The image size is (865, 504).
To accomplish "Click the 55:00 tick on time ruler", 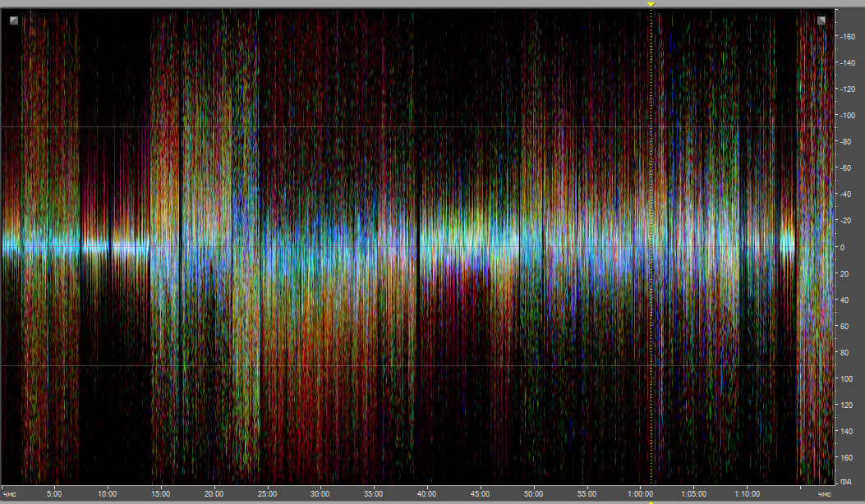I will pyautogui.click(x=587, y=494).
